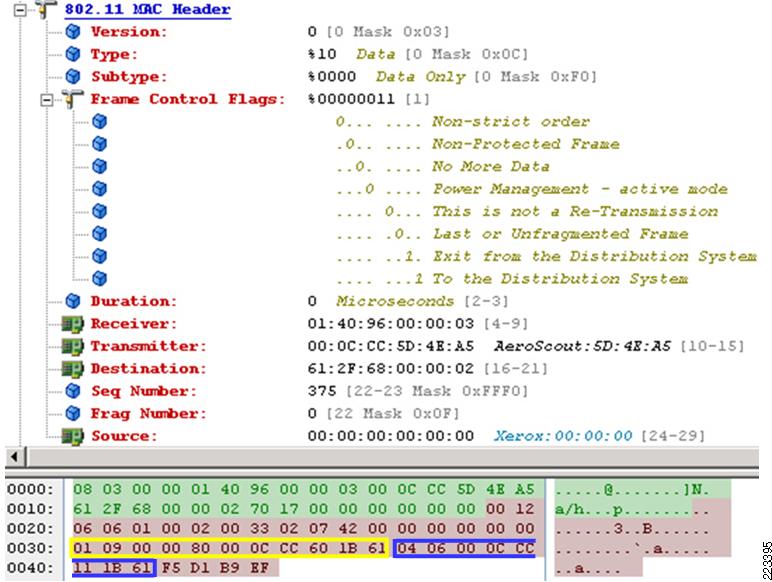
Task: Select the Frame Control Flags: label
Action: [x=188, y=99]
